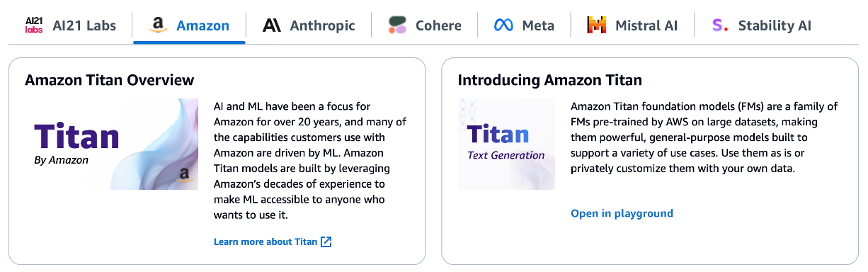The width and height of the screenshot is (868, 272).
Task: Click the Open in playground link
Action: tap(622, 213)
